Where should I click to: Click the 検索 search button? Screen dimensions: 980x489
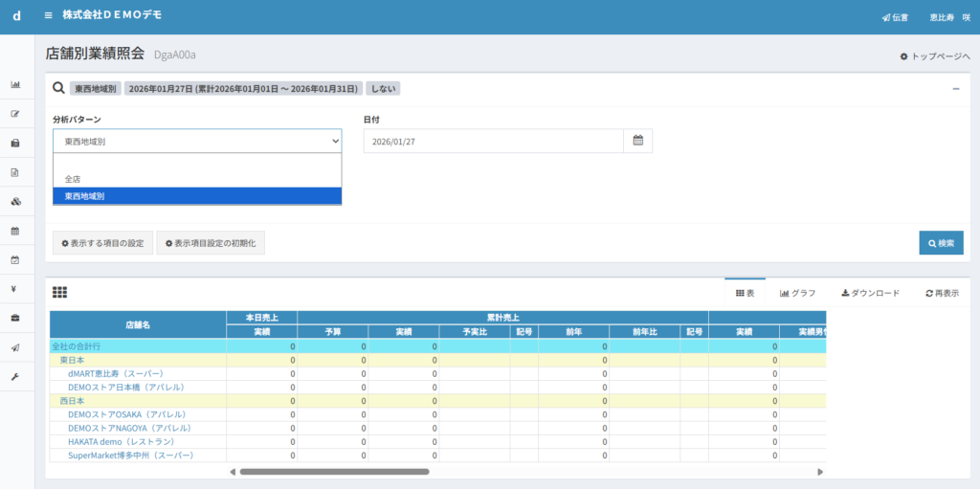pos(941,243)
